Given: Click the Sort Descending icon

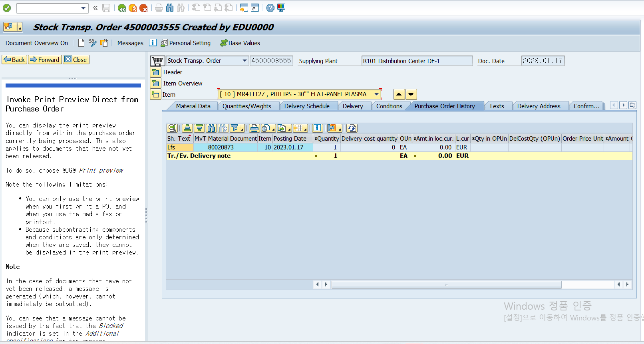Looking at the screenshot, I should click(199, 128).
